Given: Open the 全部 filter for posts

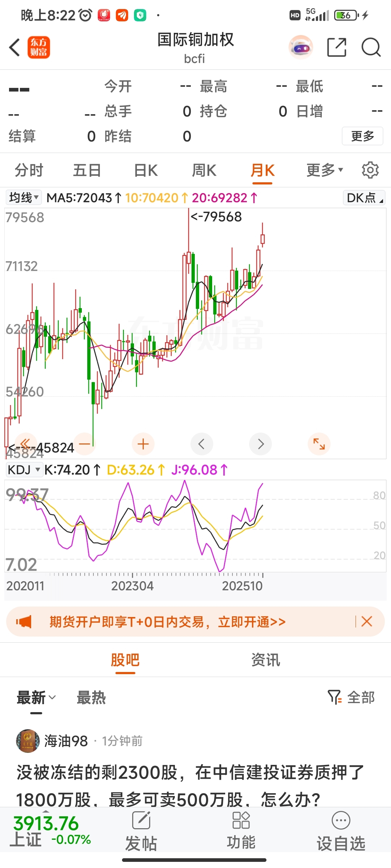Looking at the screenshot, I should 351,697.
